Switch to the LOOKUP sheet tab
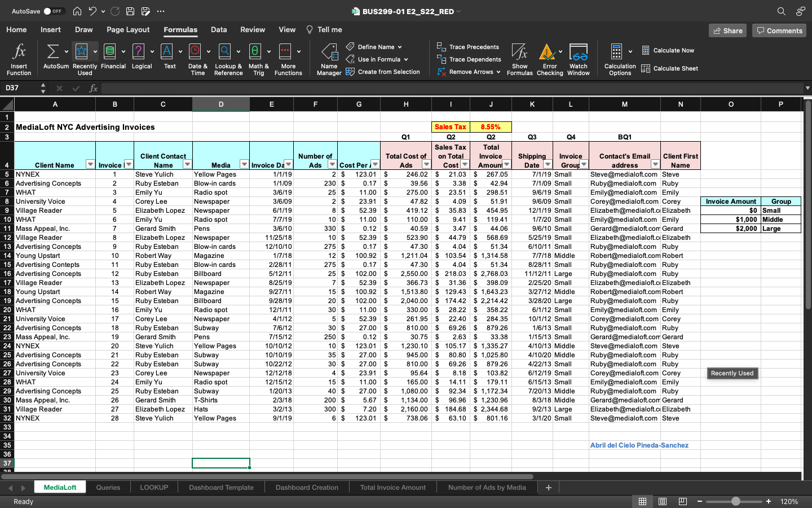 coord(154,487)
